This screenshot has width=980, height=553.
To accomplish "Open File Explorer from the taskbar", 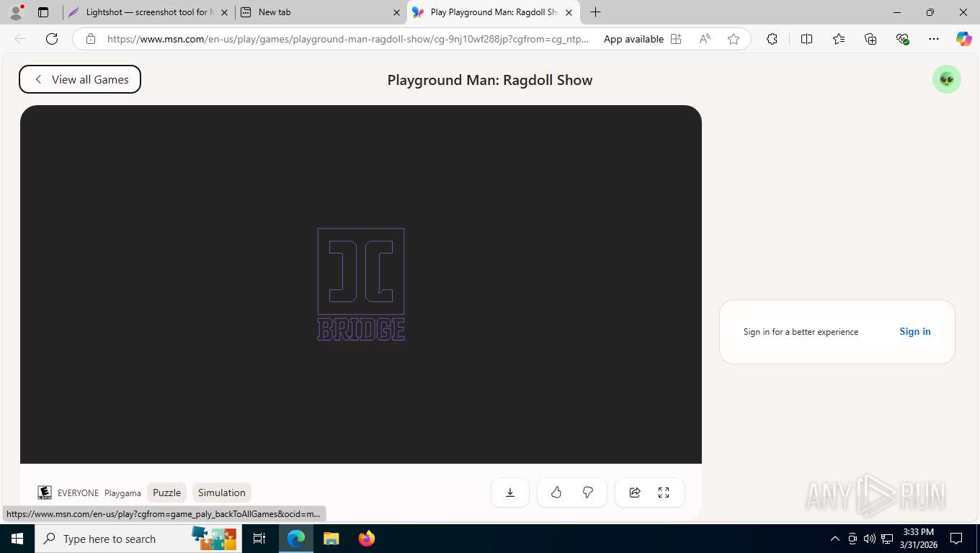I will click(331, 539).
